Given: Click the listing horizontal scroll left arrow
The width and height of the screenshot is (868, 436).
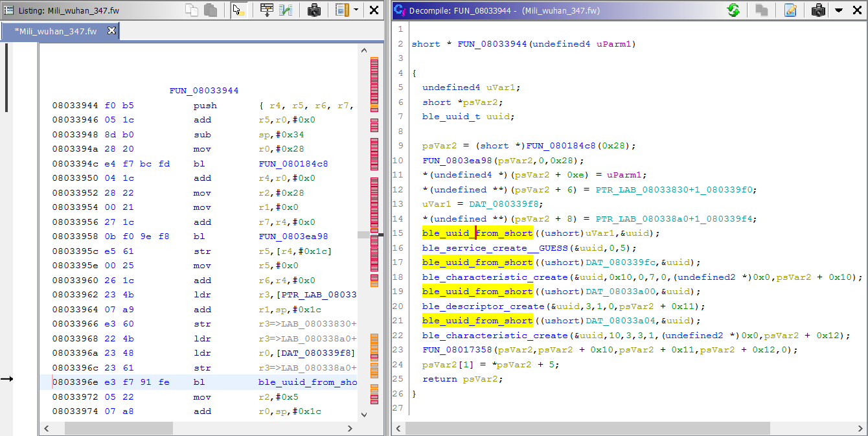Looking at the screenshot, I should [46, 428].
